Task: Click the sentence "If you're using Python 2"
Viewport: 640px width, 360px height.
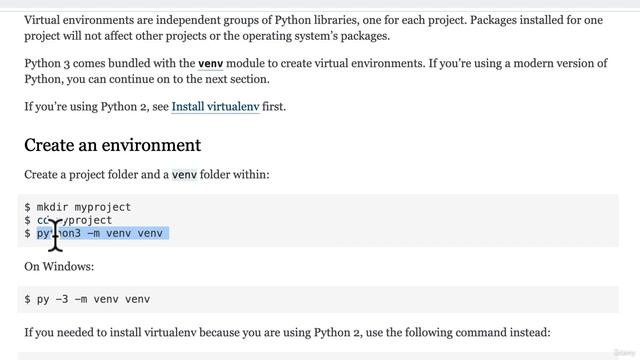Action: click(x=155, y=107)
